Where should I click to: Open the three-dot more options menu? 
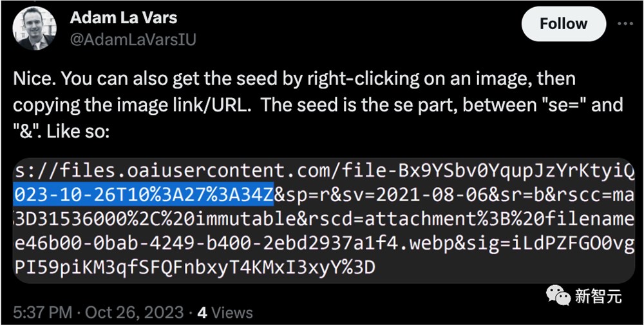click(625, 24)
